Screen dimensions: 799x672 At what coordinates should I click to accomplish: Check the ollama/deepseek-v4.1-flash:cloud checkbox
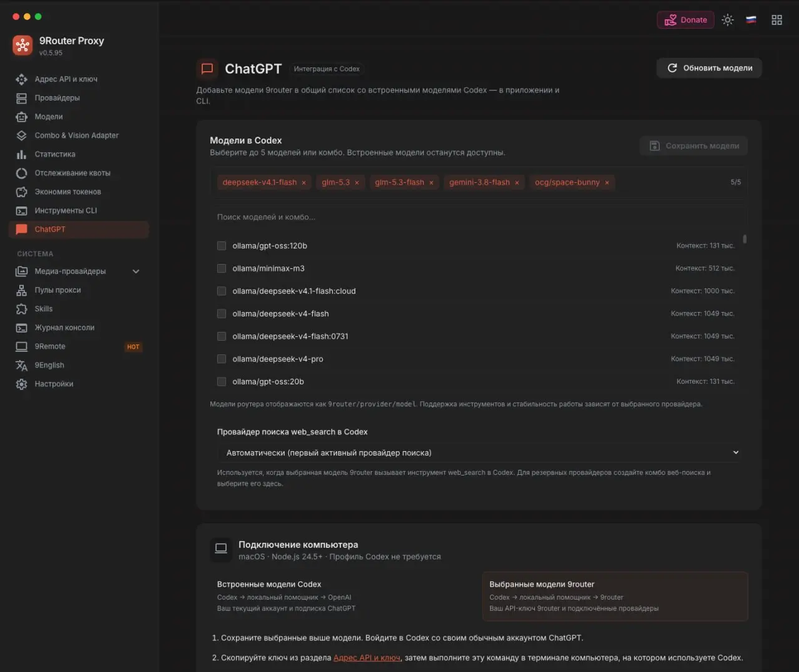[222, 291]
